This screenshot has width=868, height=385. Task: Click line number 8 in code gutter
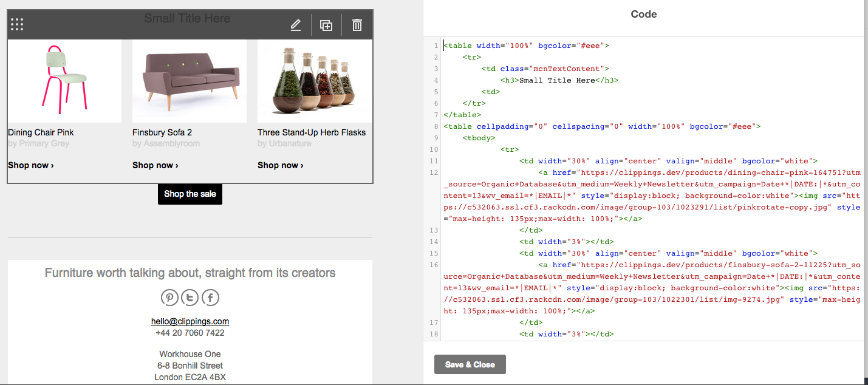tap(436, 126)
